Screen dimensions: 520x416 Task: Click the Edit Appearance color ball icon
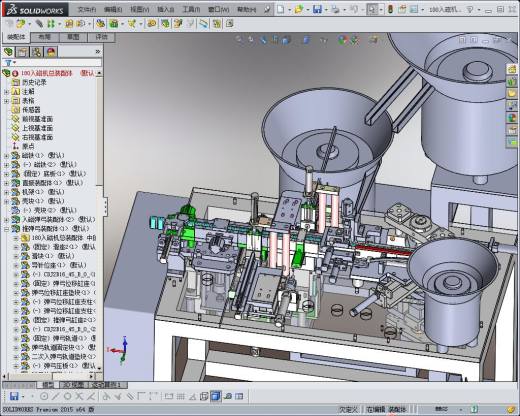coord(344,40)
